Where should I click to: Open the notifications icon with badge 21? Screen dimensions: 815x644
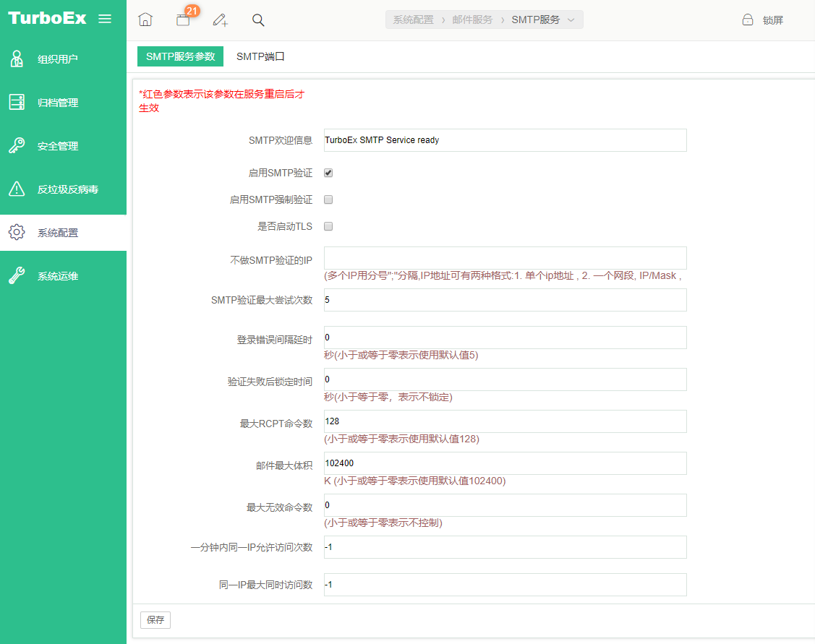(x=184, y=20)
